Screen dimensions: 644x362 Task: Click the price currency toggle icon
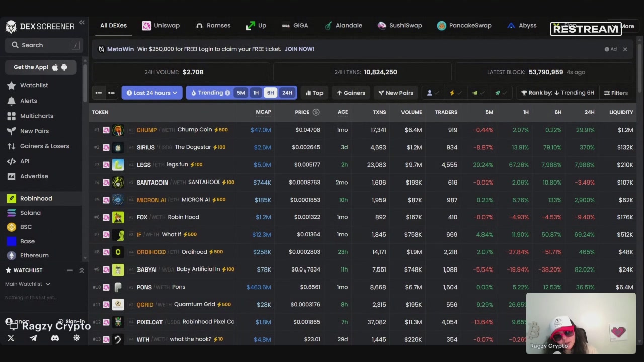coord(316,112)
